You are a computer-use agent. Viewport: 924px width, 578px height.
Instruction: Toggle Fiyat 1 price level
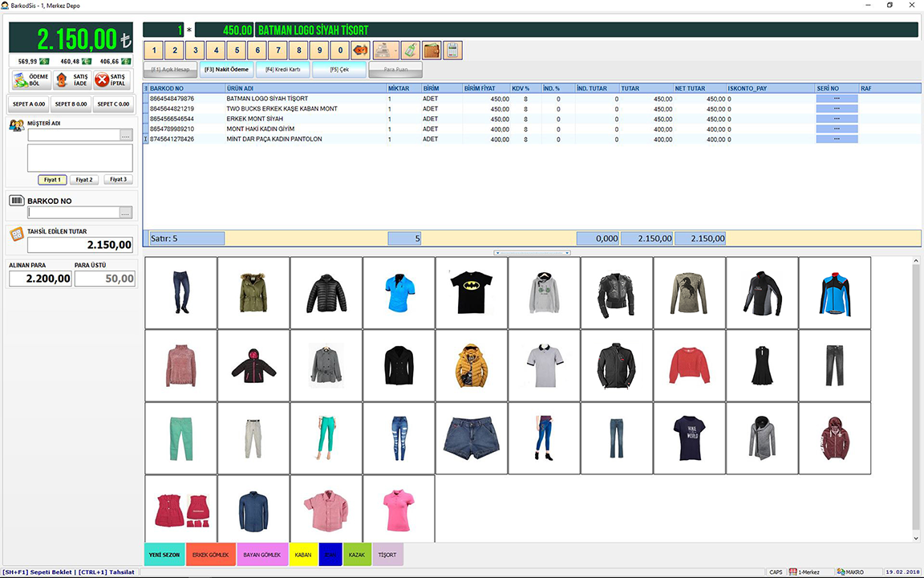(x=52, y=180)
